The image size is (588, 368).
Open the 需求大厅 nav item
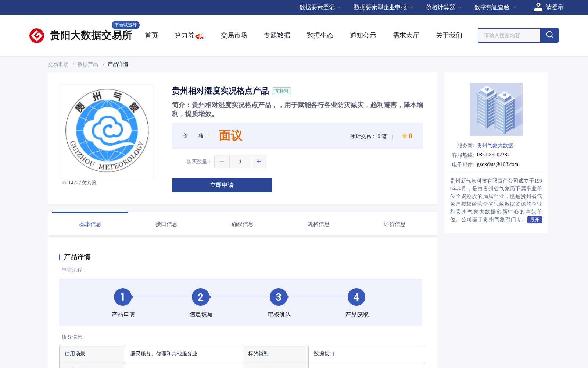click(406, 35)
